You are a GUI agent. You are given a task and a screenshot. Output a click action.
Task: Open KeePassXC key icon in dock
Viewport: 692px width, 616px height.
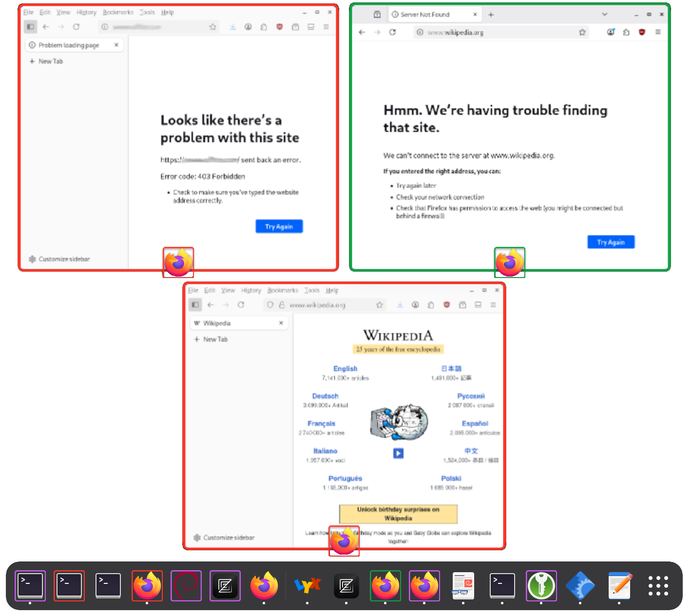(541, 585)
